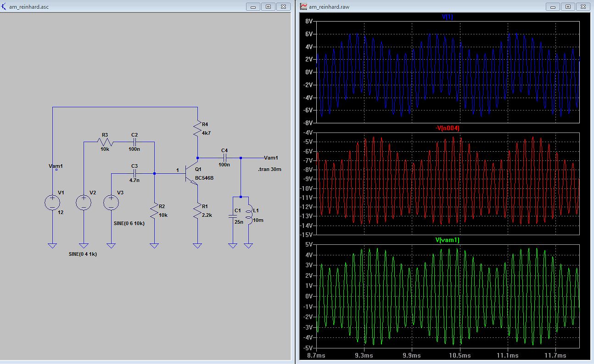Select the Q1 BC546B transistor symbol
Screen dimensions: 594x364
190,174
